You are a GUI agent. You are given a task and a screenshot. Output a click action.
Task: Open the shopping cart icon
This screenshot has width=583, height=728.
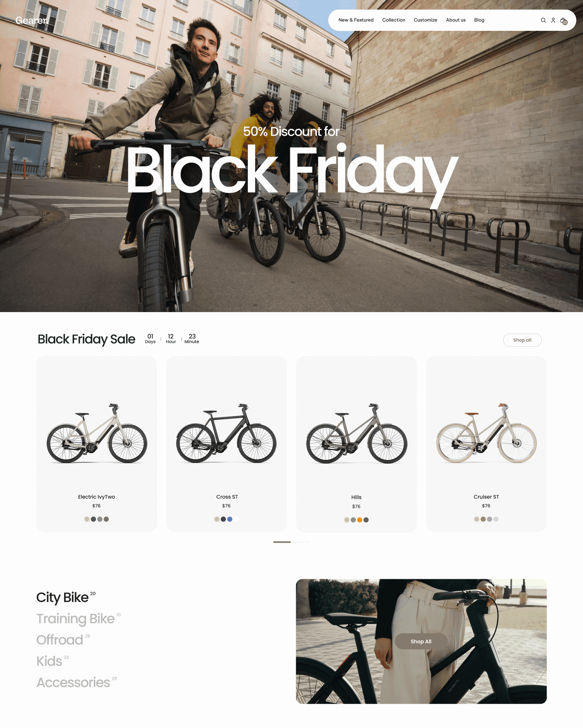(564, 21)
